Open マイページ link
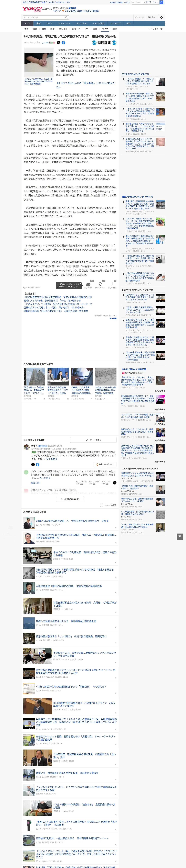Viewport: 186px width, 868px height. pos(139,17)
